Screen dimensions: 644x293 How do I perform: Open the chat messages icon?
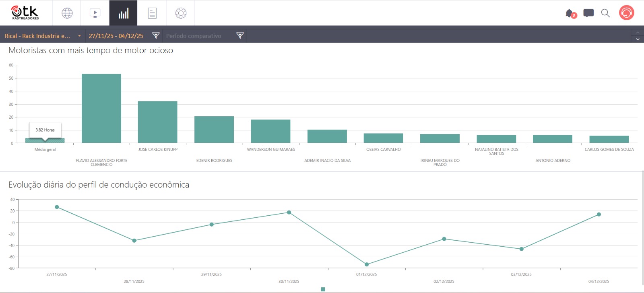(x=588, y=13)
